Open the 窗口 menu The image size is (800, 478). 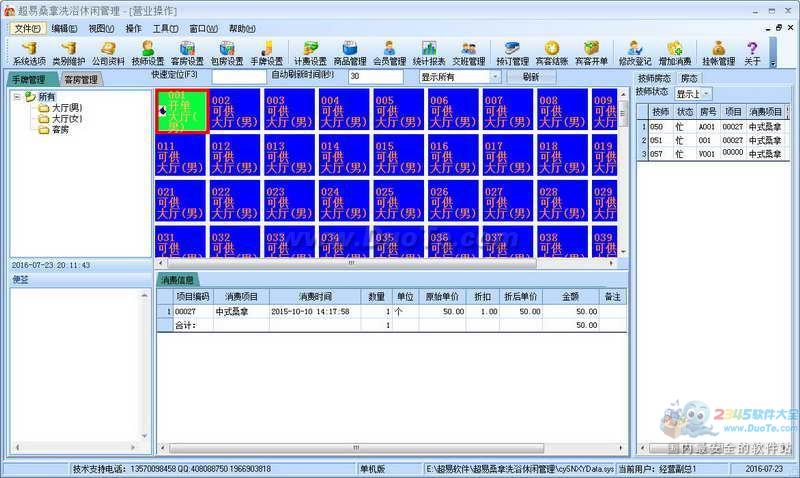(204, 29)
